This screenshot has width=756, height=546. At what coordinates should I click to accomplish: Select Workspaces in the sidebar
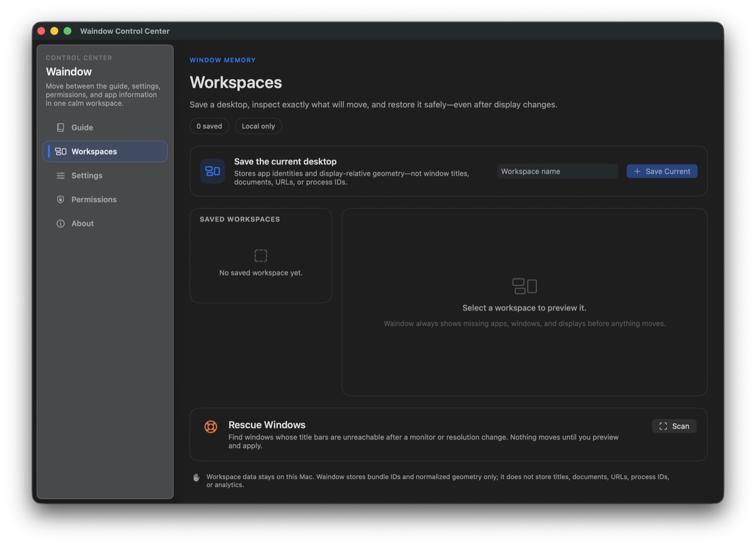click(x=105, y=151)
